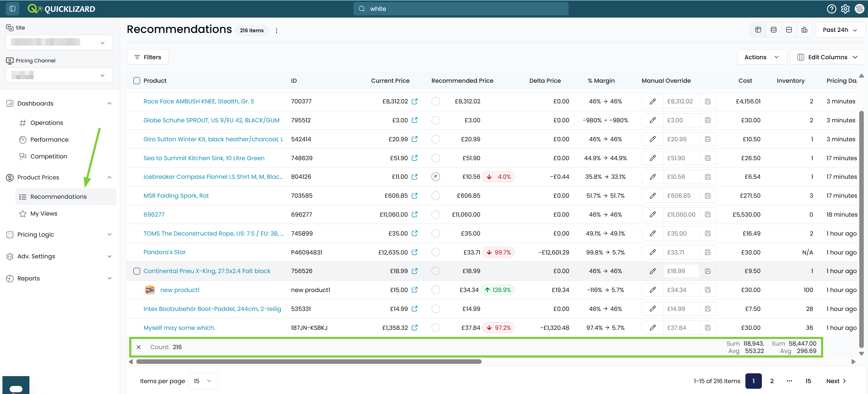Edit manual override for MSR Folding Spork
Screen dimensions: 868x394
click(x=653, y=196)
